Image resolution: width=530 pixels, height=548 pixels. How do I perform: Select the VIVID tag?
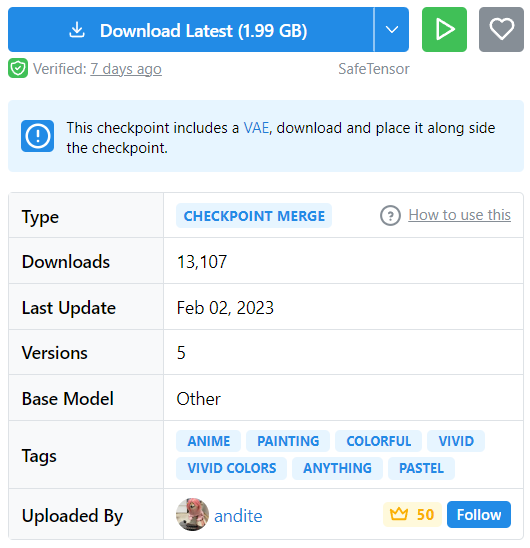[456, 441]
